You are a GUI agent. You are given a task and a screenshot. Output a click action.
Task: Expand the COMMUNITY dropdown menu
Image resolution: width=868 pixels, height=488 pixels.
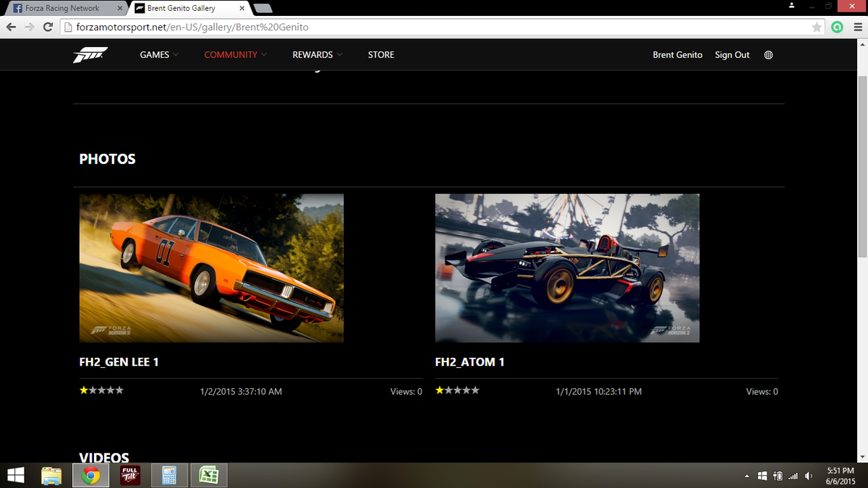point(235,55)
